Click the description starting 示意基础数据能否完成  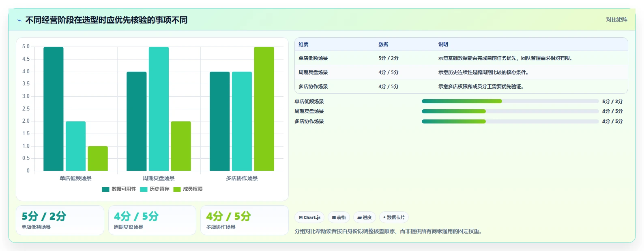tap(506, 58)
